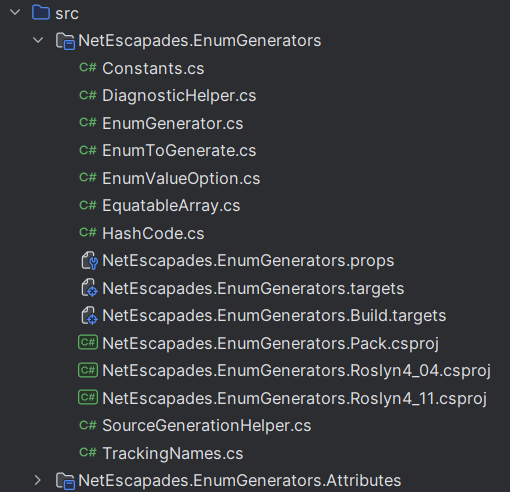
Task: Click the C# icon beside EnumToGenerate.cs
Action: click(x=88, y=150)
